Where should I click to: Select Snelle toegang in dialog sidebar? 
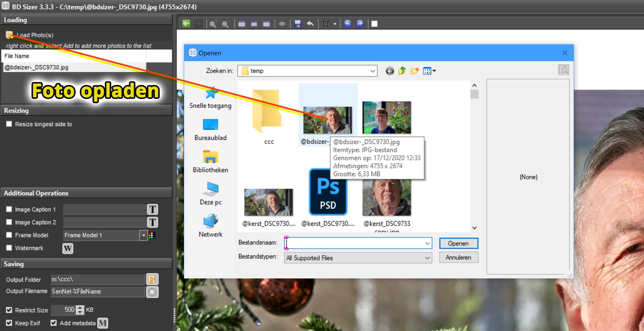tap(210, 98)
